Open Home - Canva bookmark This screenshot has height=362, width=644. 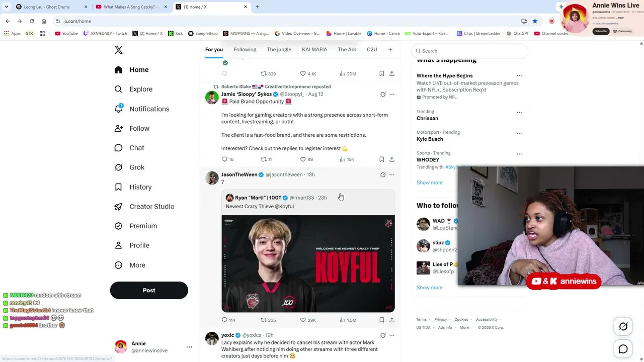click(383, 34)
